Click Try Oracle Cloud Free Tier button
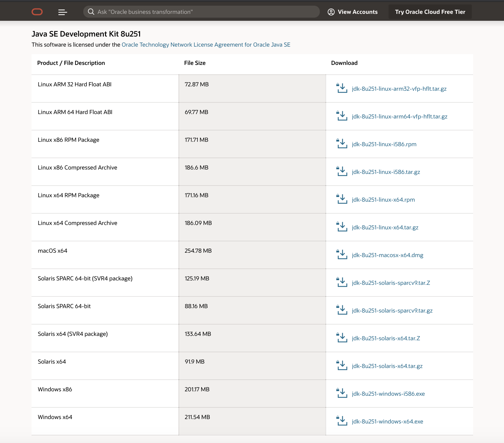Image resolution: width=504 pixels, height=443 pixels. point(430,12)
